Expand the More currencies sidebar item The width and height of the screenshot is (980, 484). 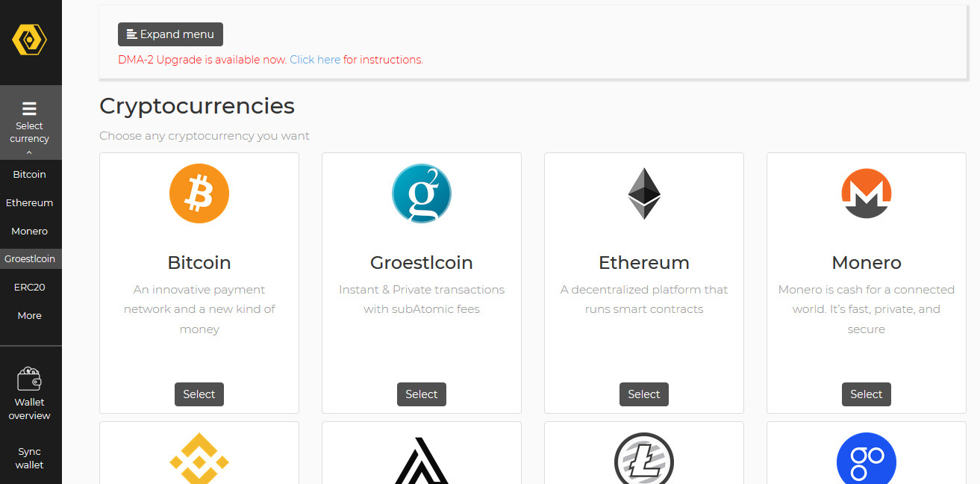[30, 315]
